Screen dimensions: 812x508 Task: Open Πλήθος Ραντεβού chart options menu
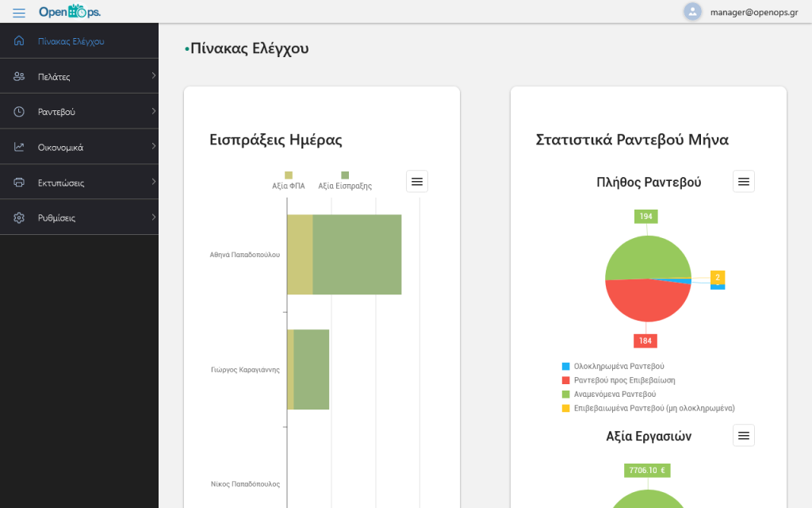[744, 182]
